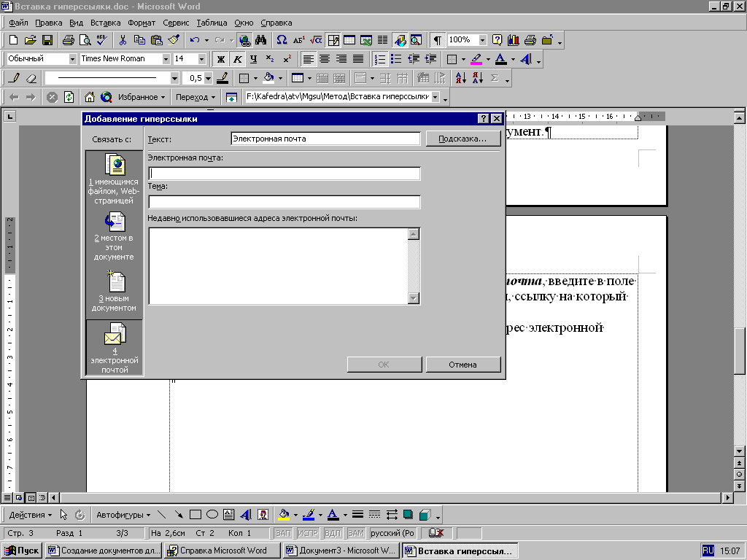Toggle superscript x² formatting
The width and height of the screenshot is (747, 560).
point(287,59)
